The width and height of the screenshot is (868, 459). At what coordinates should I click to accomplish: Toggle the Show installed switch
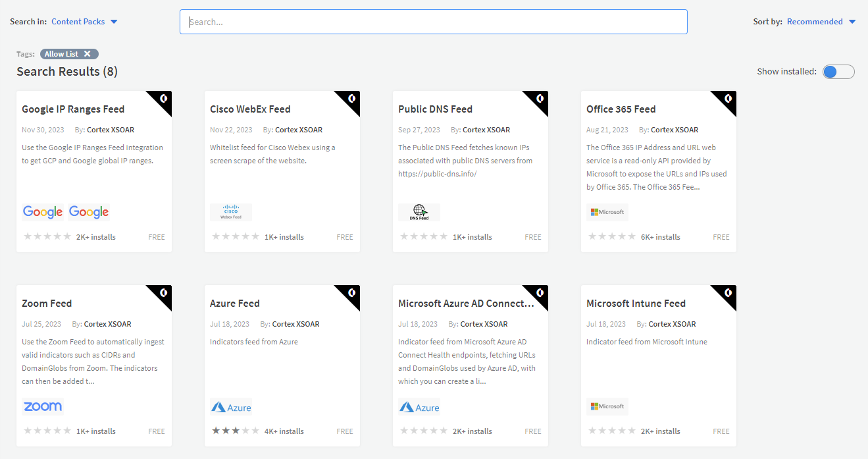tap(838, 72)
